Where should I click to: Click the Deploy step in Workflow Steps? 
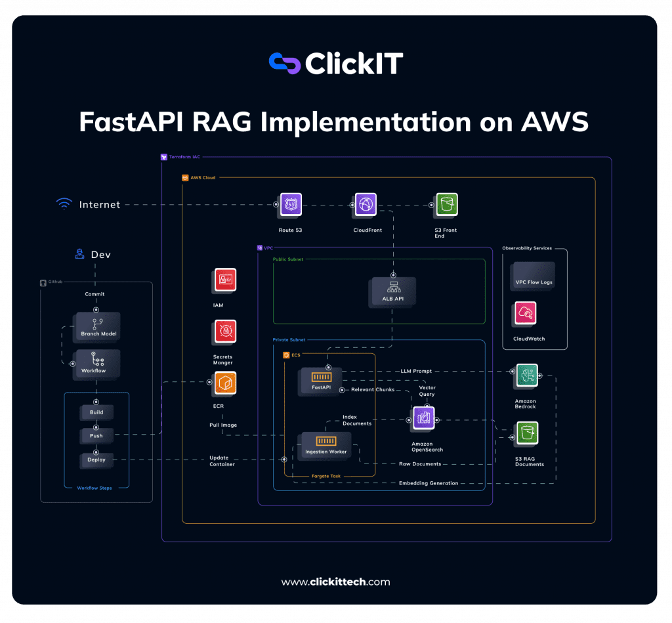pyautogui.click(x=96, y=460)
